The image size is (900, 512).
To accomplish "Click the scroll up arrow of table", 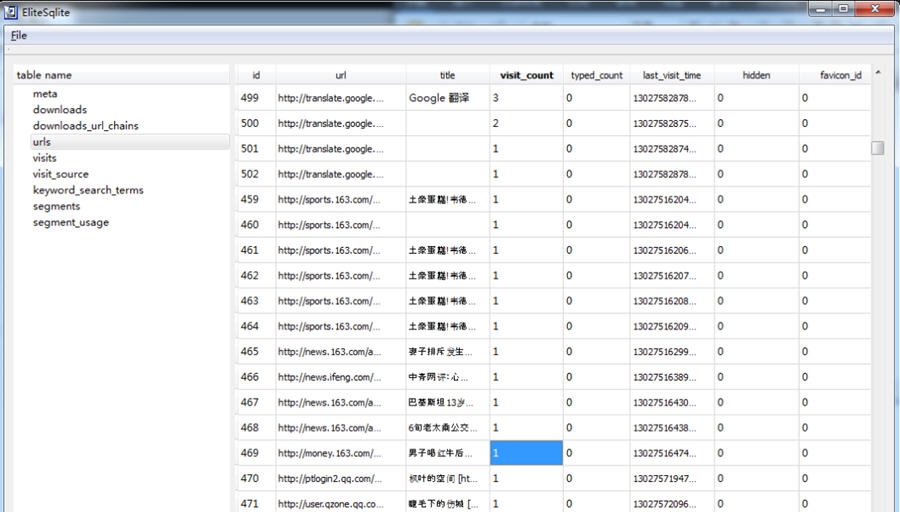I will coord(877,73).
